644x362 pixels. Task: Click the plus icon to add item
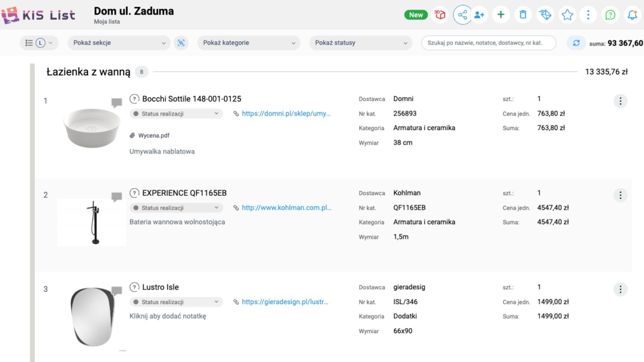point(501,15)
